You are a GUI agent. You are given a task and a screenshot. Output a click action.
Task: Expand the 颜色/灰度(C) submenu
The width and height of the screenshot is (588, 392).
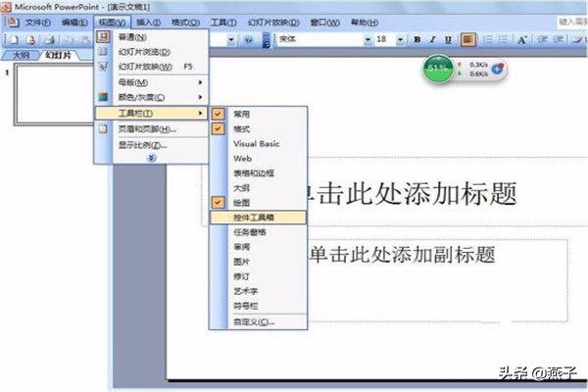[151, 97]
